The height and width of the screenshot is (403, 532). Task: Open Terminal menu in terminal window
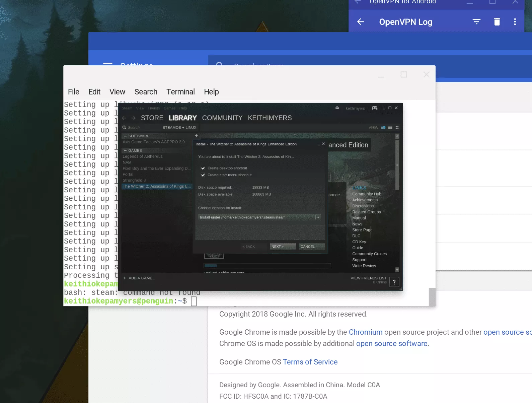point(180,92)
